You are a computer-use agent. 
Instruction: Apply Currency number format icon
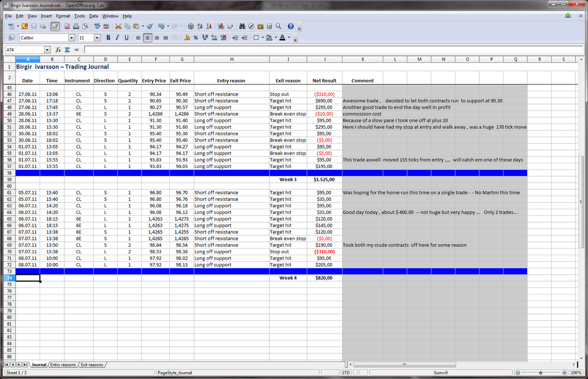(x=187, y=37)
